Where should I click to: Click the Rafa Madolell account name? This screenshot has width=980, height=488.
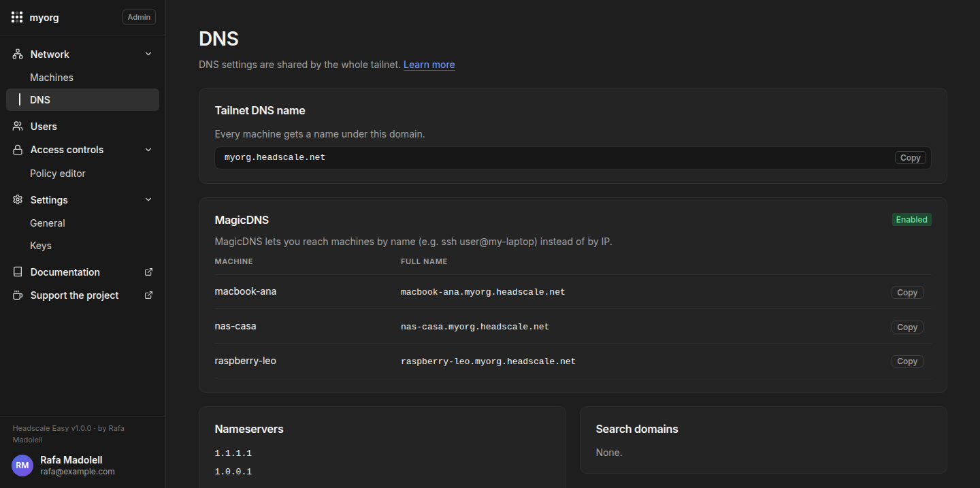(71, 460)
